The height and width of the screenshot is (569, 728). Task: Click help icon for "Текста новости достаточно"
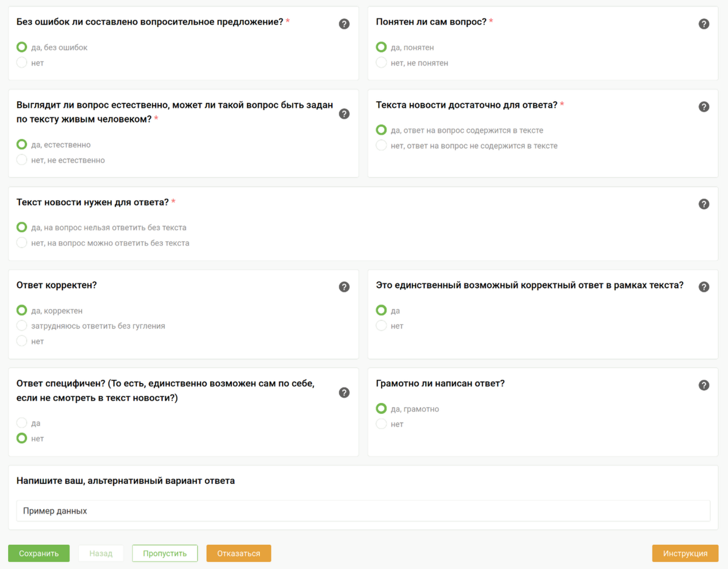[x=704, y=107]
